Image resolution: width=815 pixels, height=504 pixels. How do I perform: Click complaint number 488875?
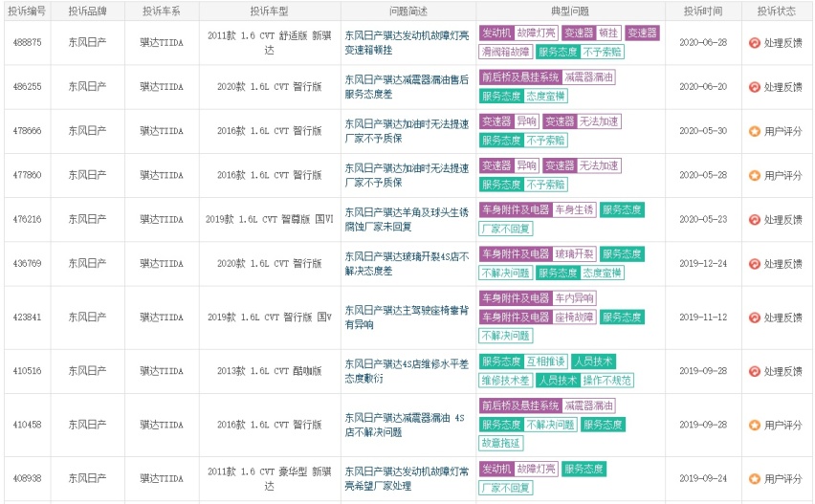(27, 43)
